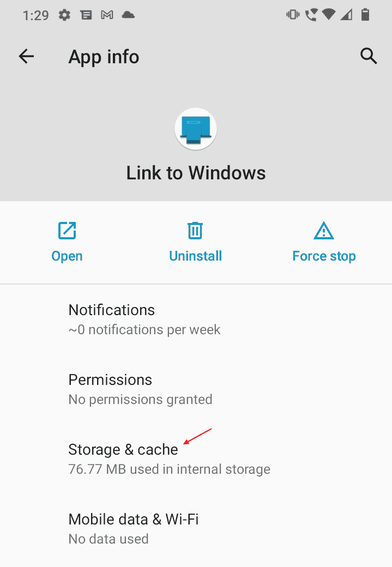This screenshot has height=567, width=392.
Task: Open search from the App info header
Action: tap(369, 56)
